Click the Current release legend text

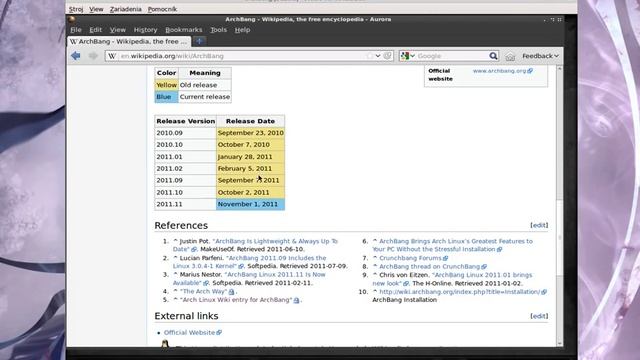[205, 97]
